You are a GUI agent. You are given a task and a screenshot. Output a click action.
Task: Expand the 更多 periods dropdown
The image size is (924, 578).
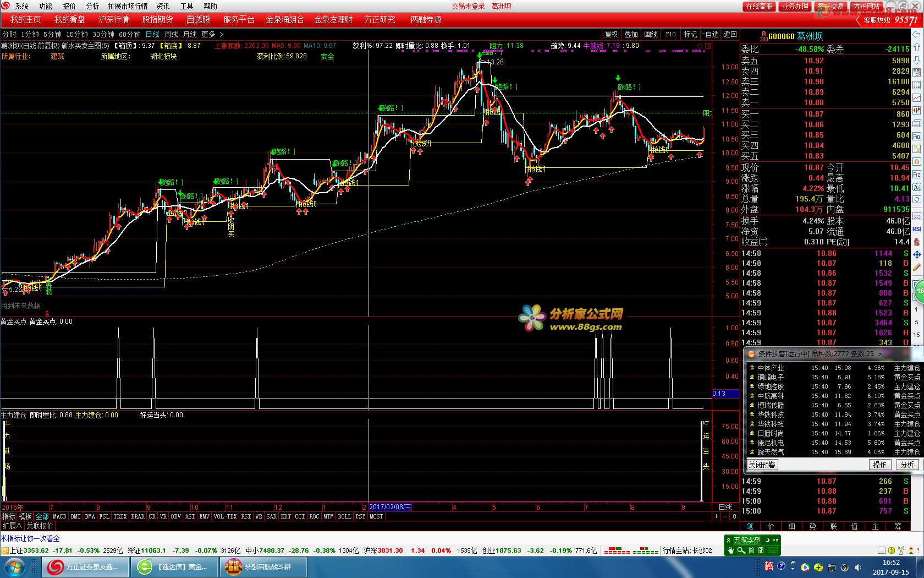212,34
